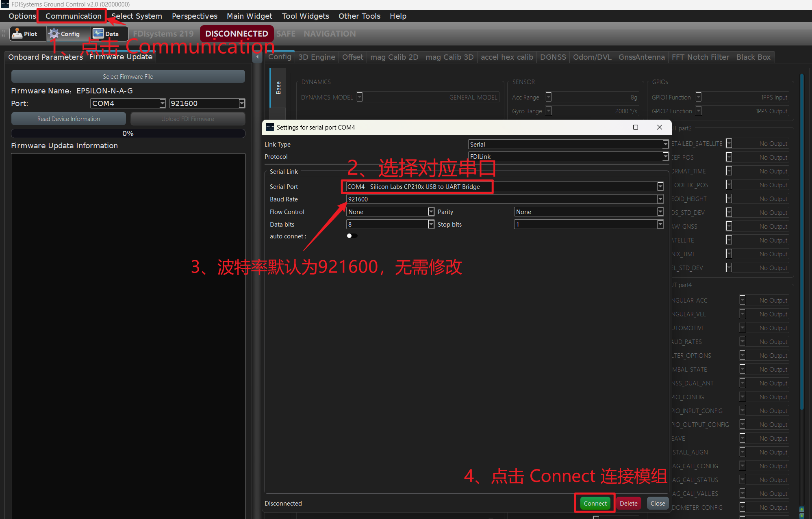The width and height of the screenshot is (812, 519).
Task: Open the FFT Notch Filter tab
Action: pyautogui.click(x=700, y=57)
